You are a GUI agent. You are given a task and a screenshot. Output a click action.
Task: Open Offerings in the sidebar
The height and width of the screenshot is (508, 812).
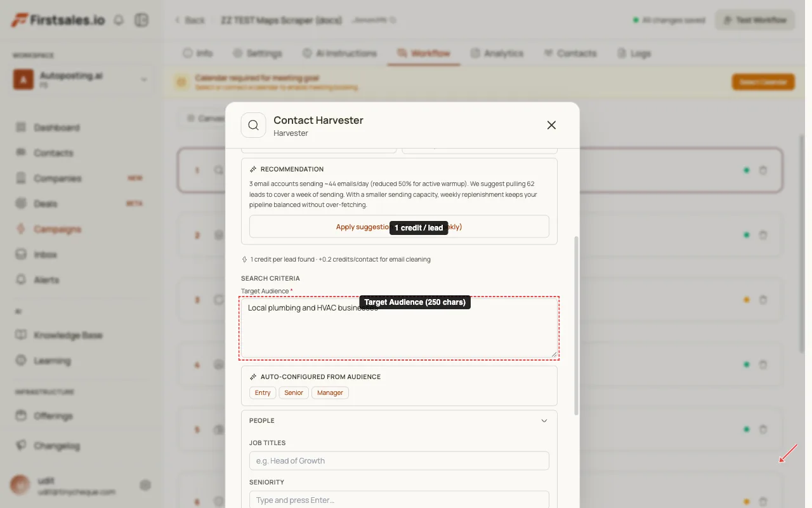pos(53,416)
